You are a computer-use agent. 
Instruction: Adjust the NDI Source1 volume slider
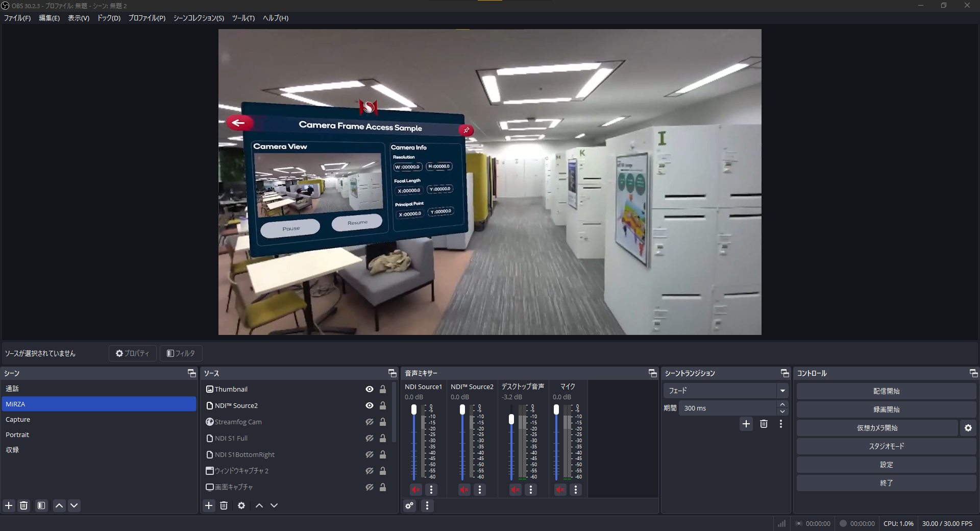click(x=414, y=409)
